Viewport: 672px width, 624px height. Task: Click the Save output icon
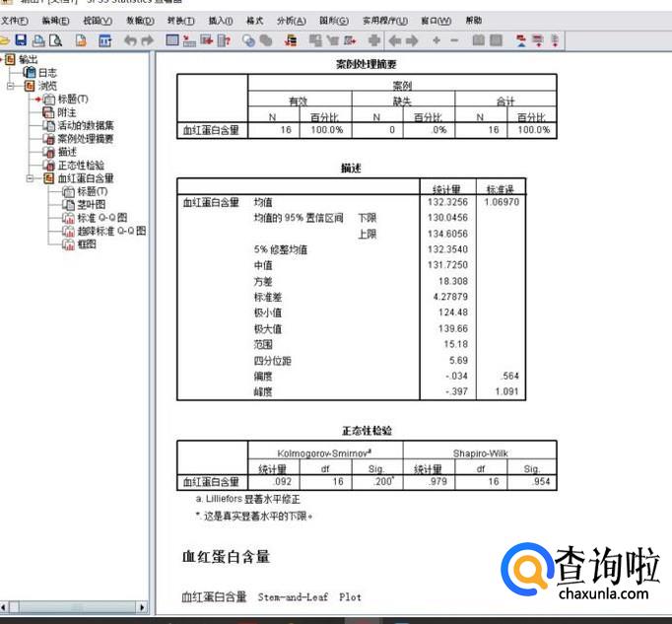coord(21,40)
